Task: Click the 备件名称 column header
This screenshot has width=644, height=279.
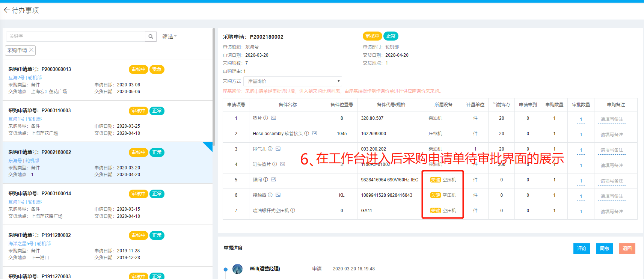Action: [x=288, y=105]
